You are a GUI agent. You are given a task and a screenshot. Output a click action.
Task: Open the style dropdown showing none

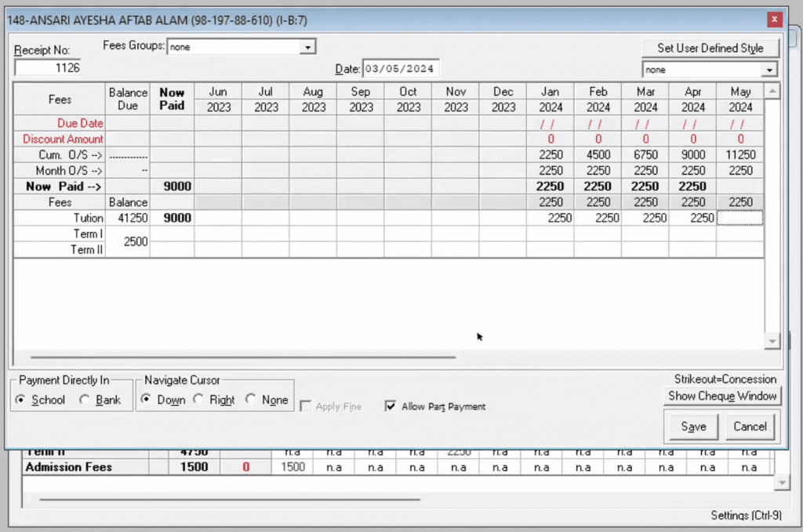coord(770,69)
